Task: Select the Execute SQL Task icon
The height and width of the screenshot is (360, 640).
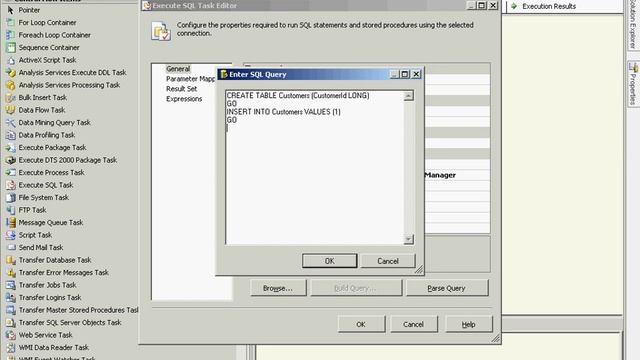Action: [11, 185]
